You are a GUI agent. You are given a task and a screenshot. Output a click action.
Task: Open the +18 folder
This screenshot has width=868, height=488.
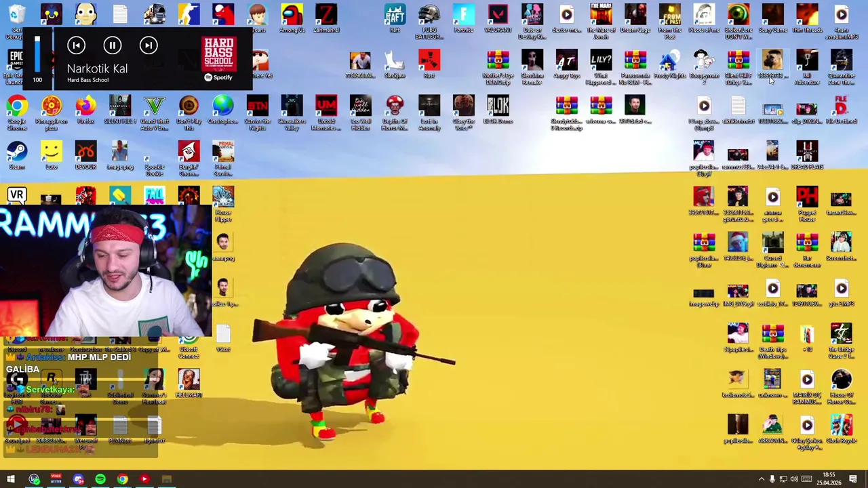tap(807, 338)
